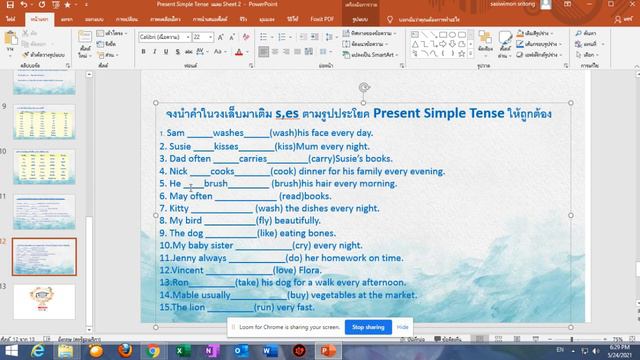Screen dimensions: 640x360
Task: Insert numbered list
Action: click(x=282, y=37)
